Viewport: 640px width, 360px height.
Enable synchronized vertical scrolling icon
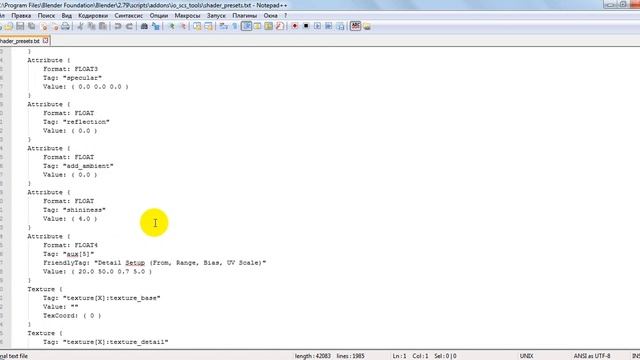[197, 27]
